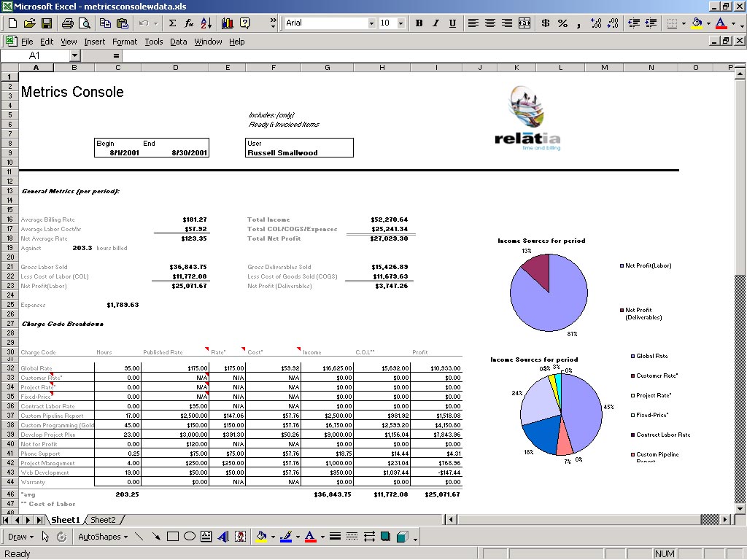Toggle Center alignment
Viewport: 747px width, 560px height.
tap(489, 23)
